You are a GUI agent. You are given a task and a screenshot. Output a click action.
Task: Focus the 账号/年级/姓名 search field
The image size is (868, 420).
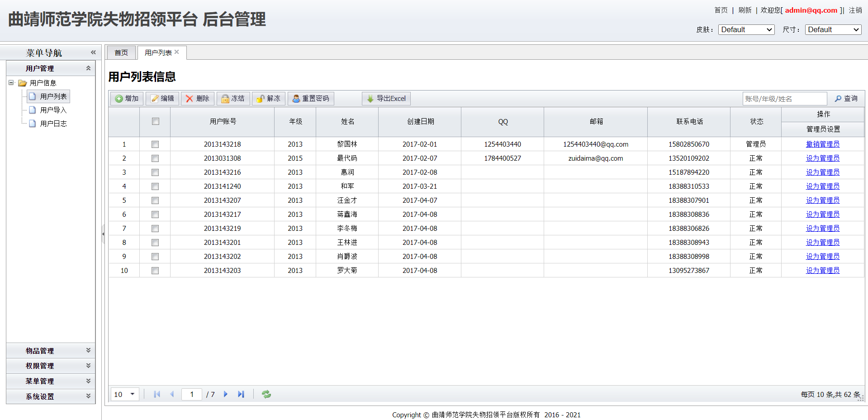[785, 99]
